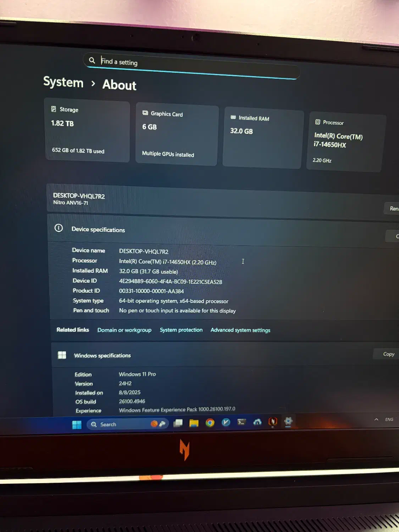Click the Device specifications info icon
This screenshot has width=399, height=532.
[x=59, y=228]
